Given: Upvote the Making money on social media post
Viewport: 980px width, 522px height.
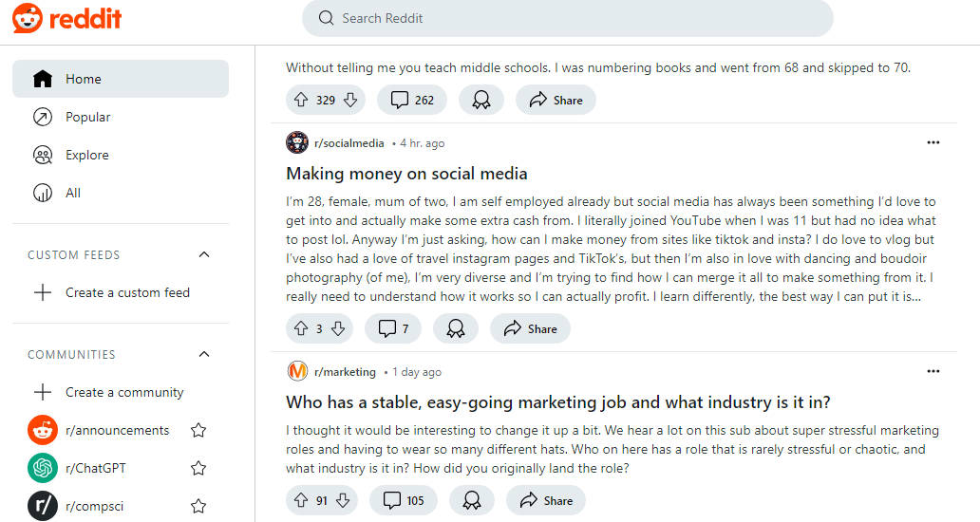Looking at the screenshot, I should click(x=301, y=328).
